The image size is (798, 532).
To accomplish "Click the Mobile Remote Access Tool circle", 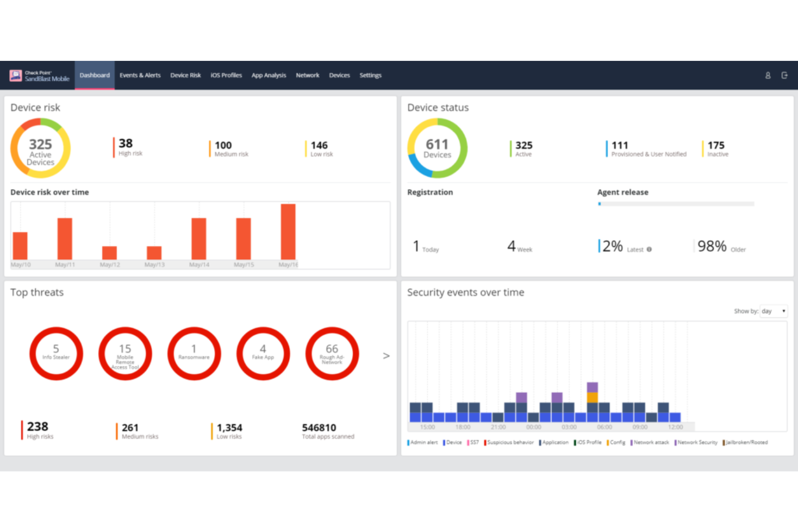I will tap(125, 354).
